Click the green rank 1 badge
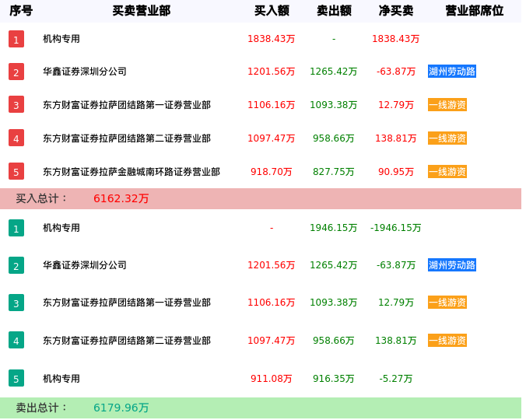This screenshot has height=420, width=526. coord(16,228)
